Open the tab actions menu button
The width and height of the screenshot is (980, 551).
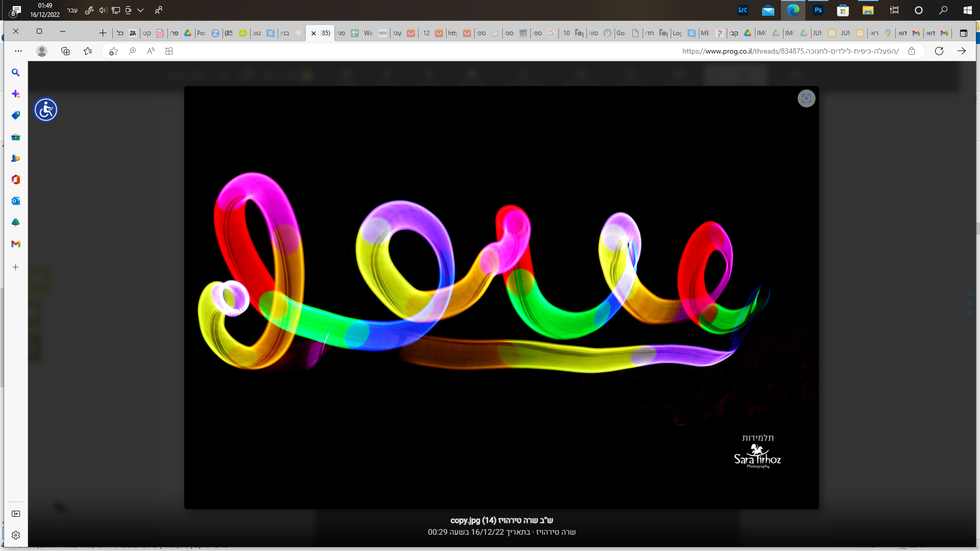click(963, 33)
